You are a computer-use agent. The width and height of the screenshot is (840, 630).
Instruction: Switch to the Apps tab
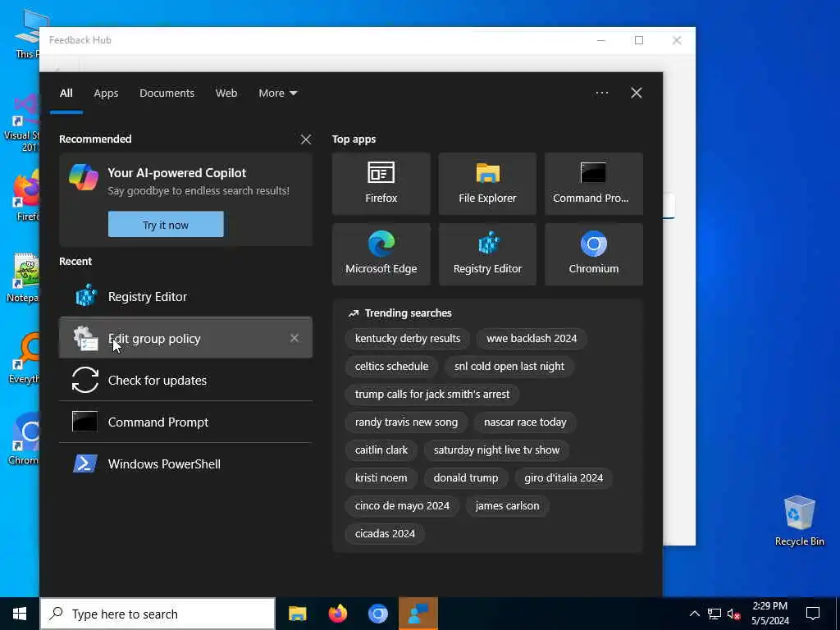[x=106, y=94]
